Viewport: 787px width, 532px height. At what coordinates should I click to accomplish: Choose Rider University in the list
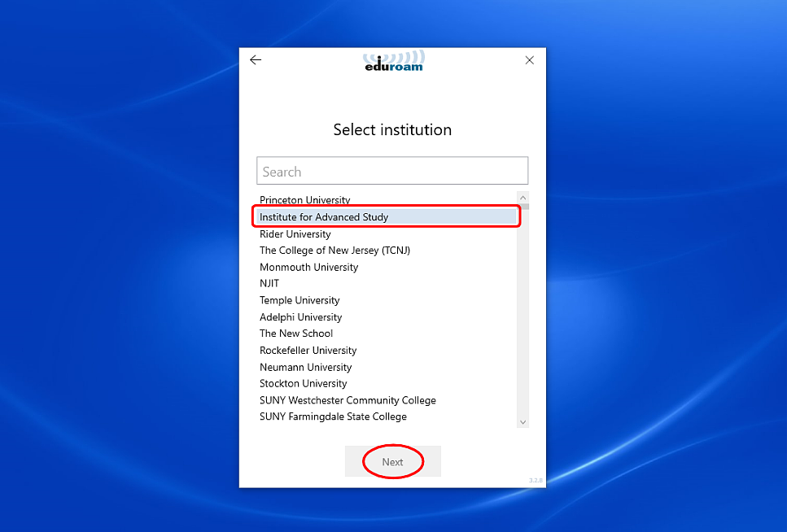pos(295,234)
